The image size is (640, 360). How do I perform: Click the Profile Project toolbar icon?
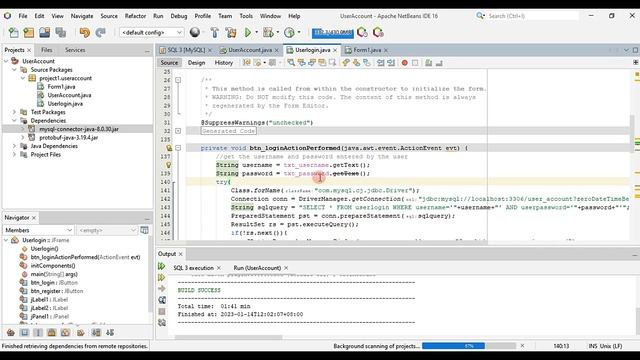click(x=289, y=32)
